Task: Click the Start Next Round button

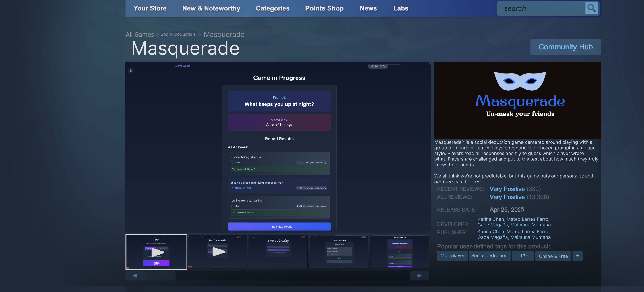Action: pos(279,226)
